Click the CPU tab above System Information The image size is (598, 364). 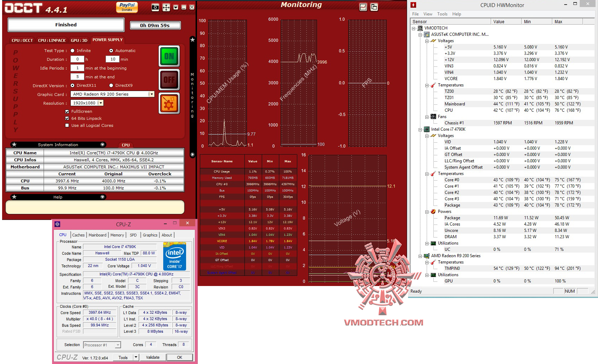point(126,145)
